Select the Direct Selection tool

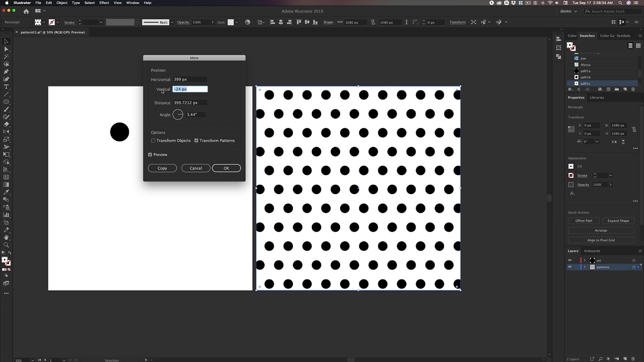click(6, 49)
